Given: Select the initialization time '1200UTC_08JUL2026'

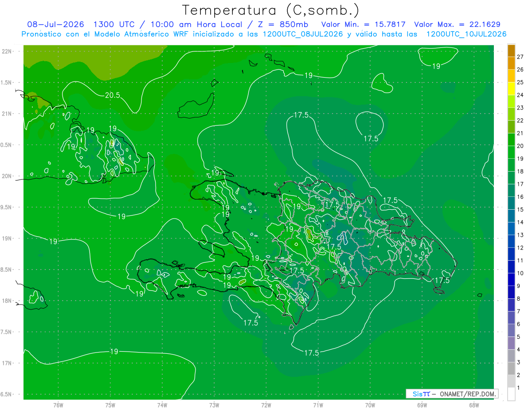Looking at the screenshot, I should pyautogui.click(x=303, y=34).
